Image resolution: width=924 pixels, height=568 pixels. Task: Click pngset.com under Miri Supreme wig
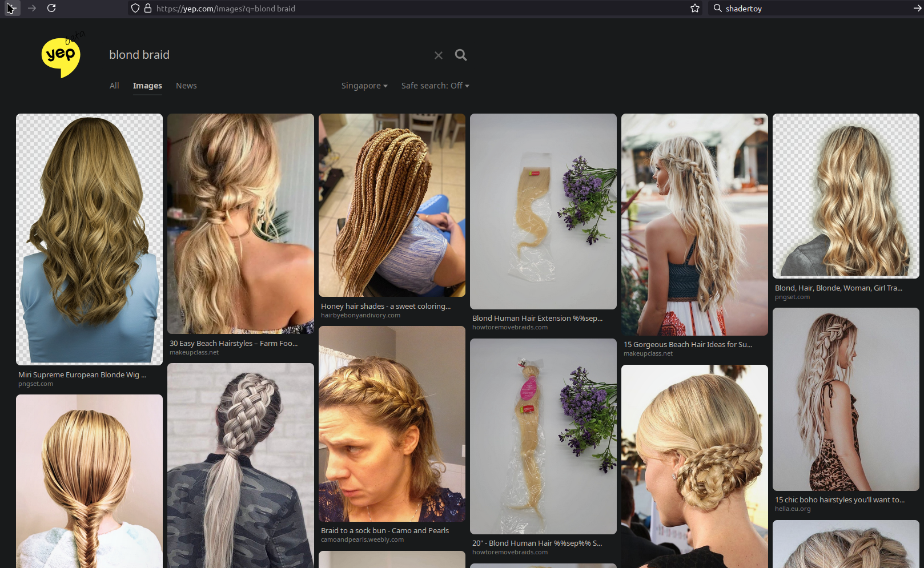pos(35,384)
